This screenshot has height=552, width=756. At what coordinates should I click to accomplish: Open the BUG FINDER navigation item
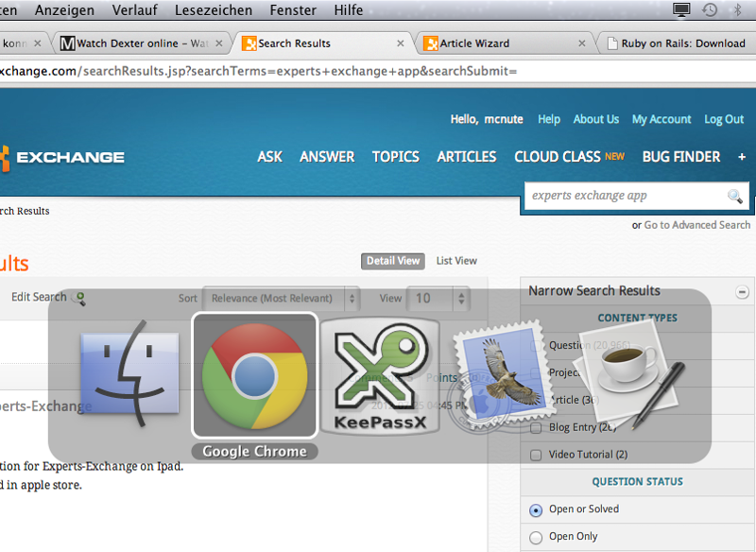coord(681,157)
